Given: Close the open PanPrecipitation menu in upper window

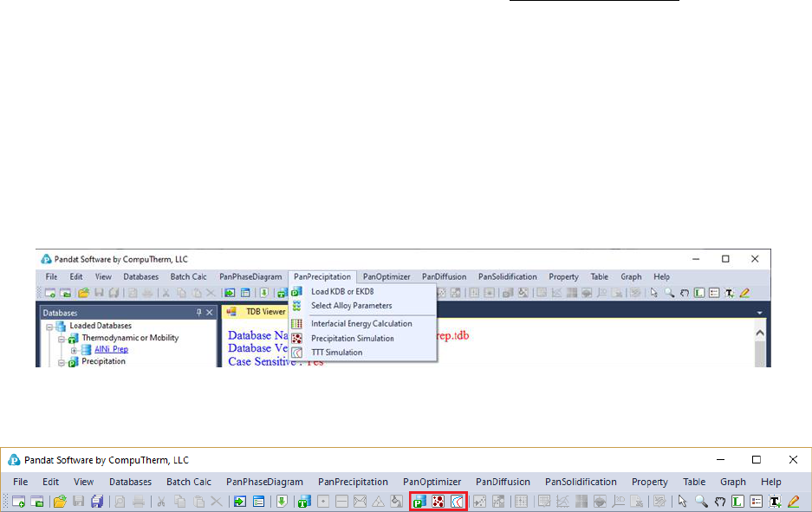Looking at the screenshot, I should click(322, 277).
